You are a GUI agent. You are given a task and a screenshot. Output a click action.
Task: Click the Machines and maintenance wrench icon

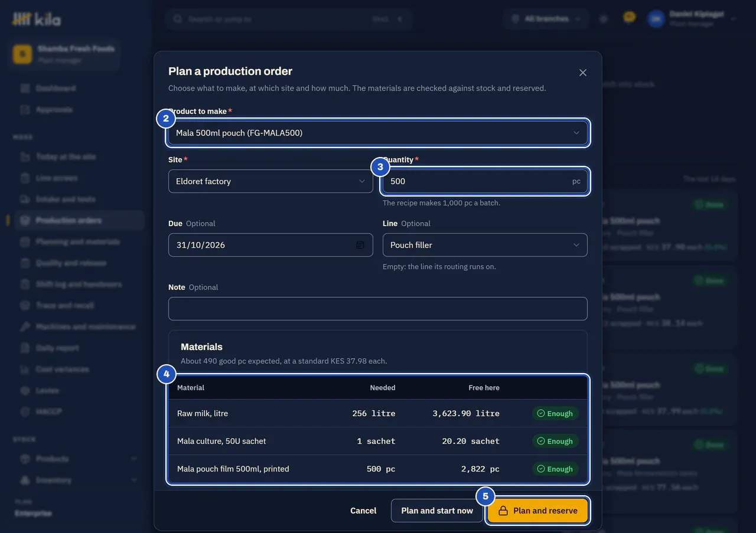[x=25, y=326]
